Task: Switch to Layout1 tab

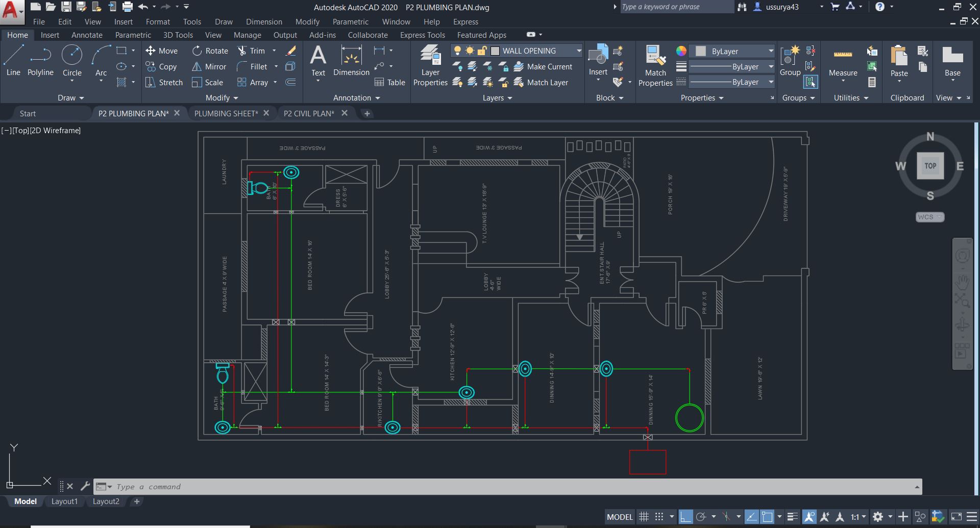Action: coord(64,501)
